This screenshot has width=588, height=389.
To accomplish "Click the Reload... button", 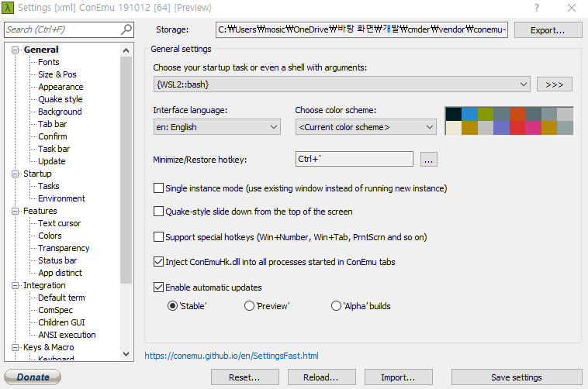I will (321, 377).
